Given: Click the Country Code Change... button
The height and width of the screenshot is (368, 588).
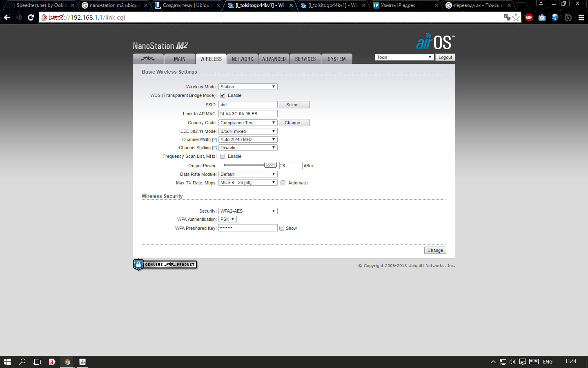Looking at the screenshot, I should click(x=294, y=123).
